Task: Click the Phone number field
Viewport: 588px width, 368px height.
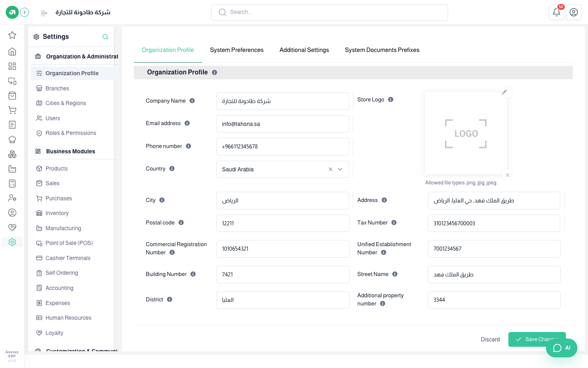Action: click(283, 146)
